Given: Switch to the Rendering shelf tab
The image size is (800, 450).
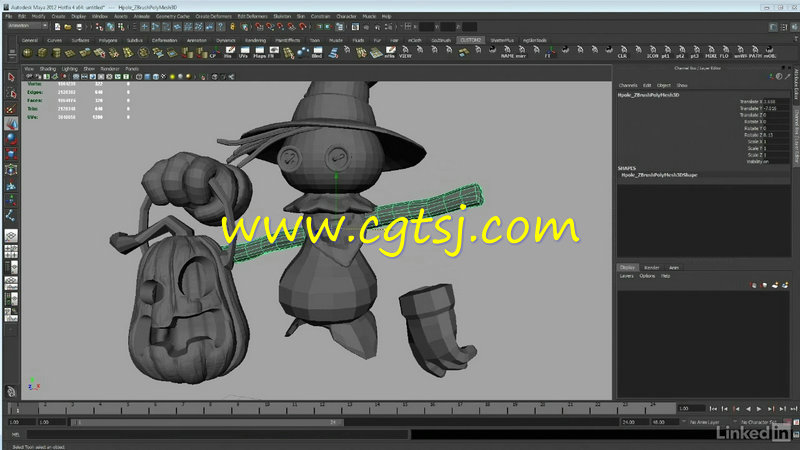Looking at the screenshot, I should [x=255, y=40].
